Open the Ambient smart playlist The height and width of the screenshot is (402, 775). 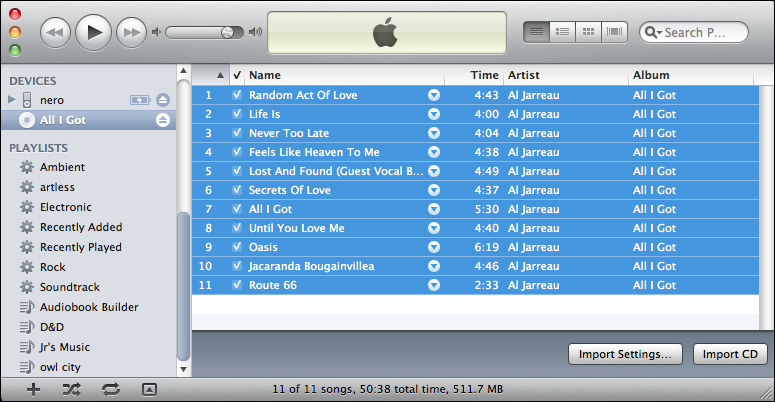pyautogui.click(x=62, y=167)
